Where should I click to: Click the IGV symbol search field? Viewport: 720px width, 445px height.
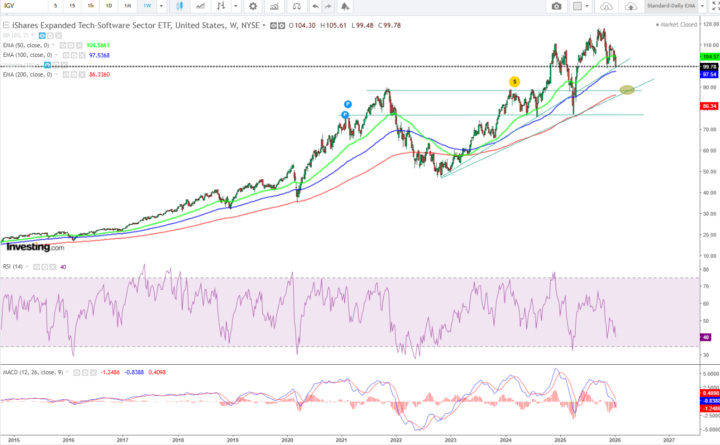coord(23,6)
